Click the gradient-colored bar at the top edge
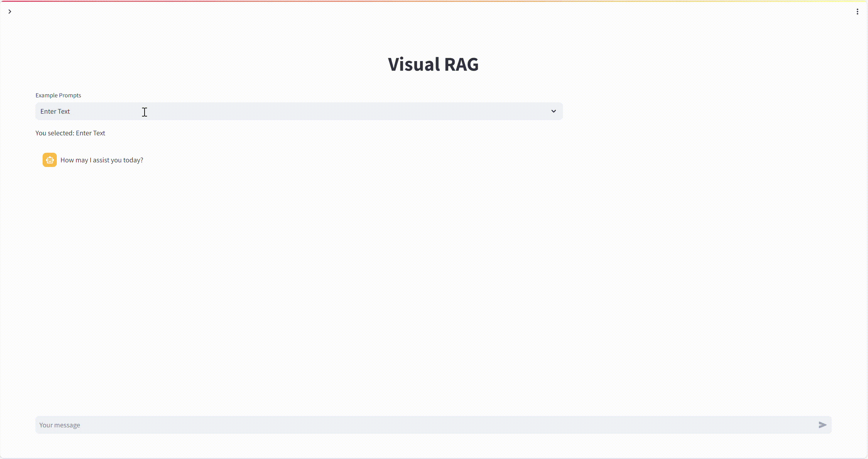Screen dimensions: 868x459 tap(434, 1)
